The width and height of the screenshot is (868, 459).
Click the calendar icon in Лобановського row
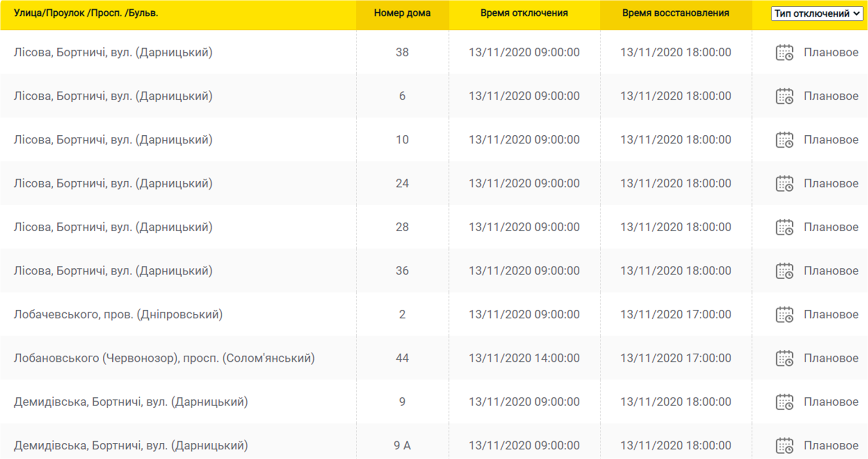[x=784, y=359]
